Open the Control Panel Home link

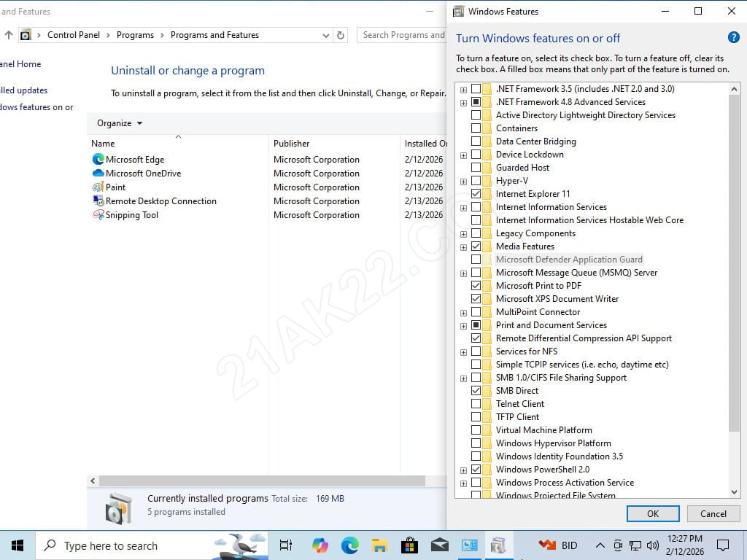[20, 64]
